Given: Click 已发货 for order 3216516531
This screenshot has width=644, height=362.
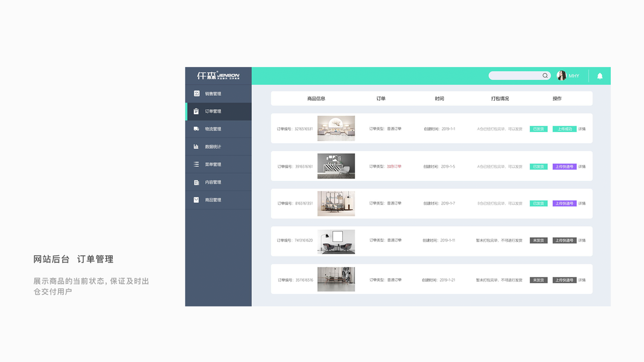Looking at the screenshot, I should [538, 129].
